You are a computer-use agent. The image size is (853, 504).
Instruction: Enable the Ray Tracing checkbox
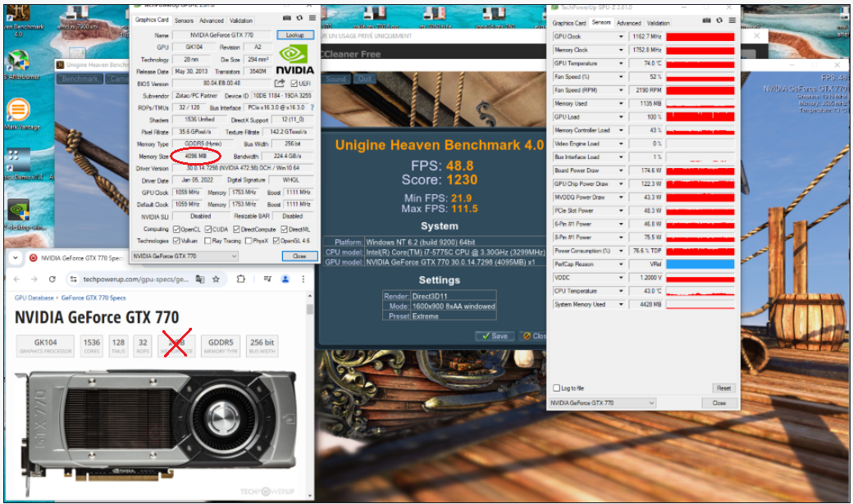coord(208,241)
